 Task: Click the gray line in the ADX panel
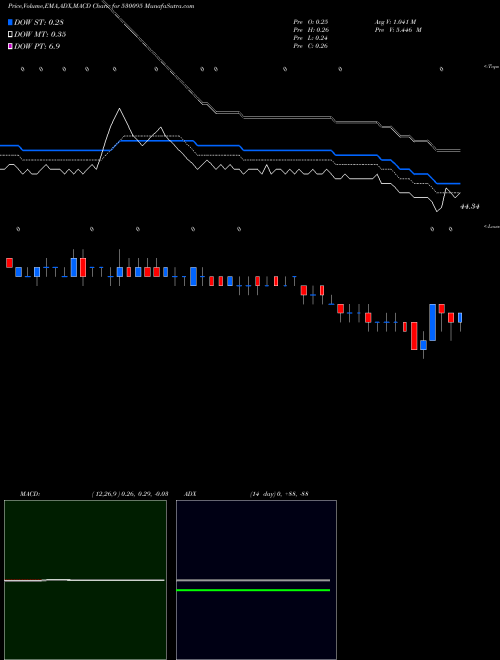coord(253,580)
